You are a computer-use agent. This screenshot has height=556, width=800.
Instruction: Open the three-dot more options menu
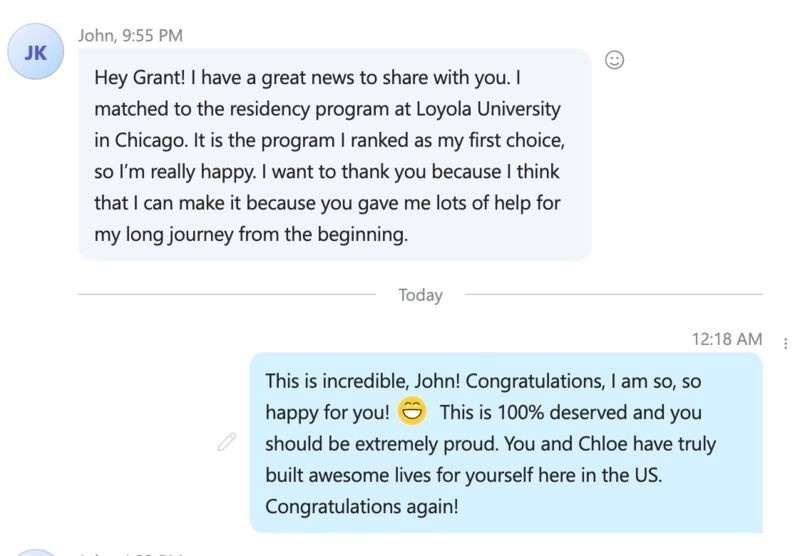785,343
